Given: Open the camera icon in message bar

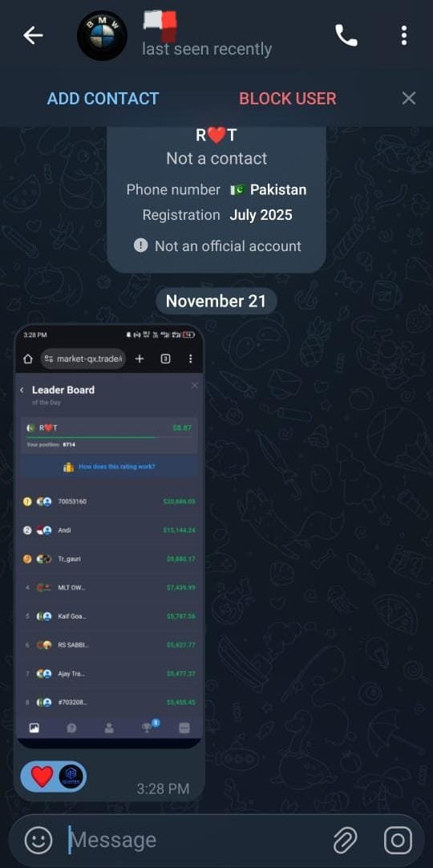Looking at the screenshot, I should click(399, 840).
